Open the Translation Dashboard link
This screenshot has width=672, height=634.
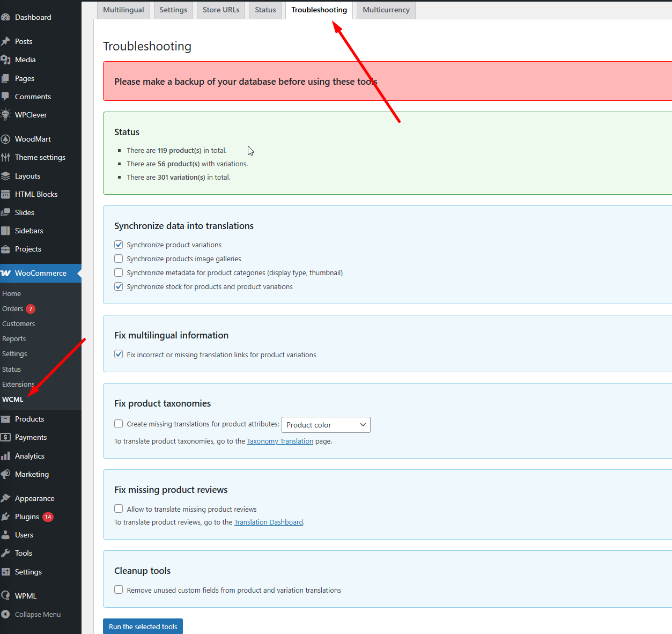click(269, 522)
